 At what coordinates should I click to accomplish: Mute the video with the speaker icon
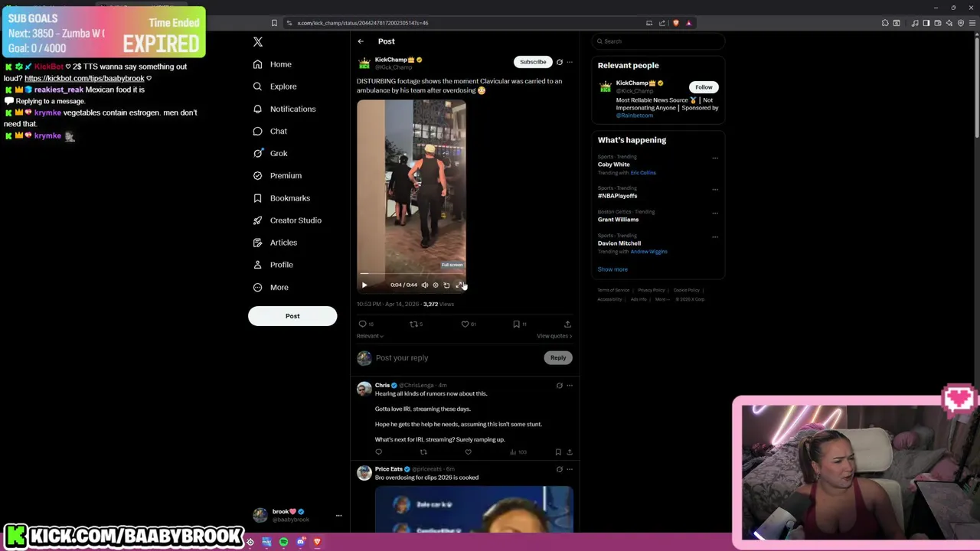(425, 285)
